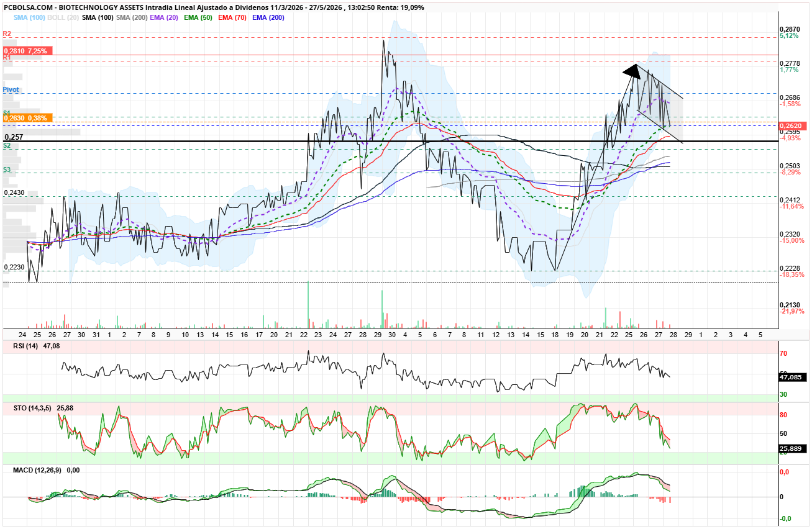Select the R2 resistance level label

click(7, 34)
